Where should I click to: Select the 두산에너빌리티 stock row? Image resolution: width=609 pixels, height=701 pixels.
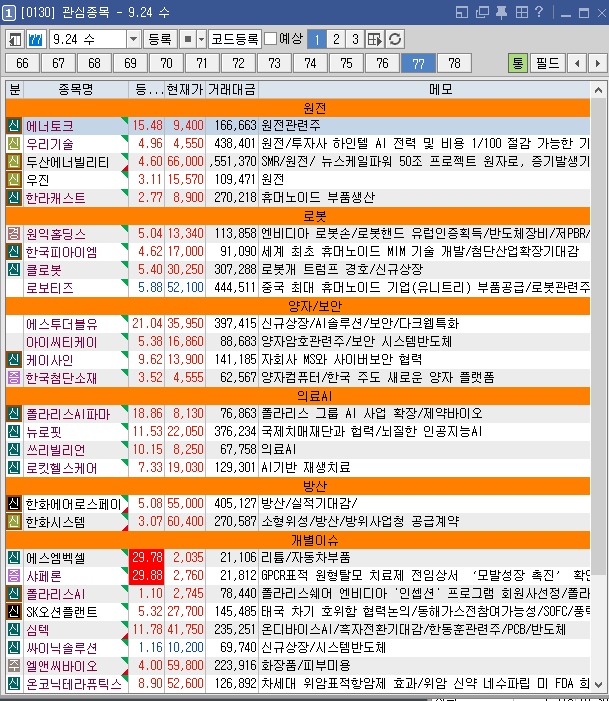(x=68, y=162)
